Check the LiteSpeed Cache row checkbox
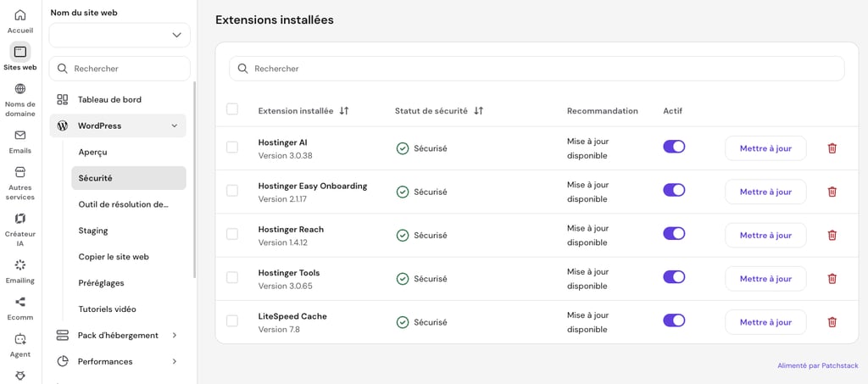 232,321
